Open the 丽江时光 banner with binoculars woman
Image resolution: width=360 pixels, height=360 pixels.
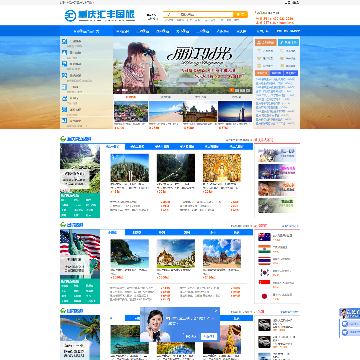coord(183,65)
